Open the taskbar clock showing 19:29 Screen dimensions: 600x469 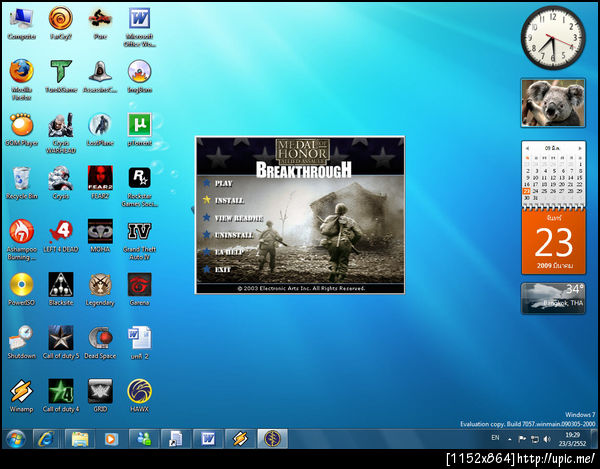(x=572, y=439)
